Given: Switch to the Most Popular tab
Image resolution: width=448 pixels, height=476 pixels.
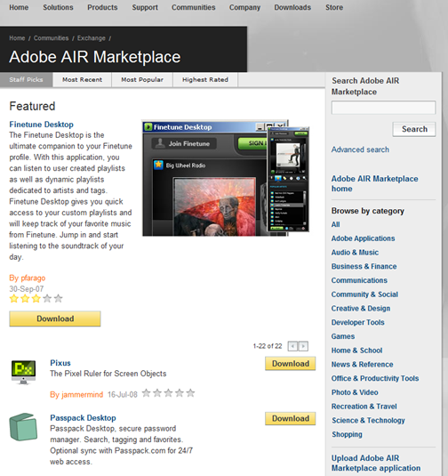Looking at the screenshot, I should (x=142, y=79).
